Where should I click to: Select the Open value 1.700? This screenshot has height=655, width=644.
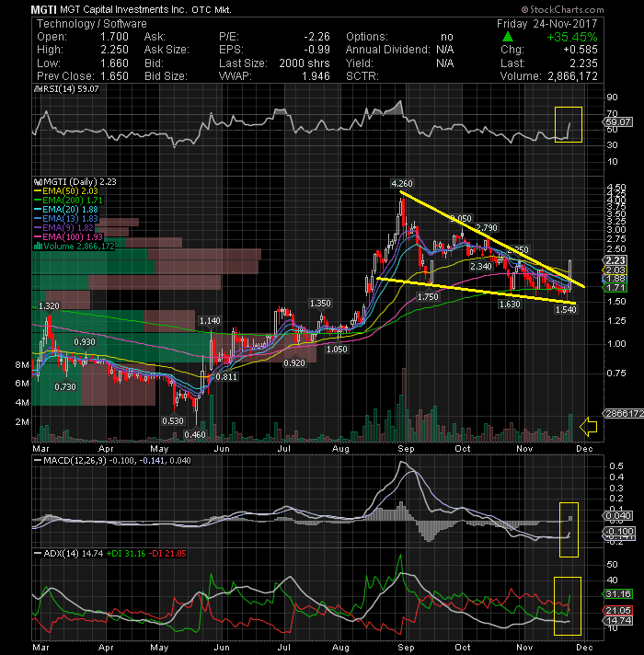tap(114, 37)
